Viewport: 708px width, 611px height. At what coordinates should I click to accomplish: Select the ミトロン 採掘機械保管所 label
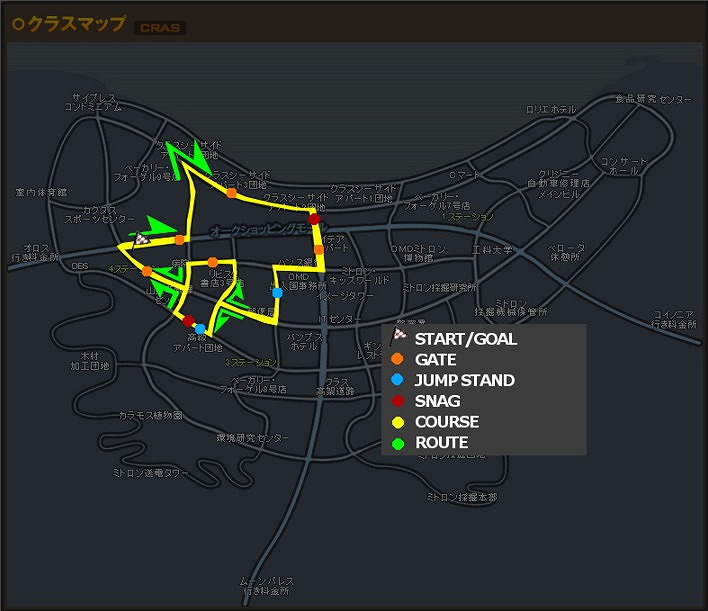click(x=511, y=307)
